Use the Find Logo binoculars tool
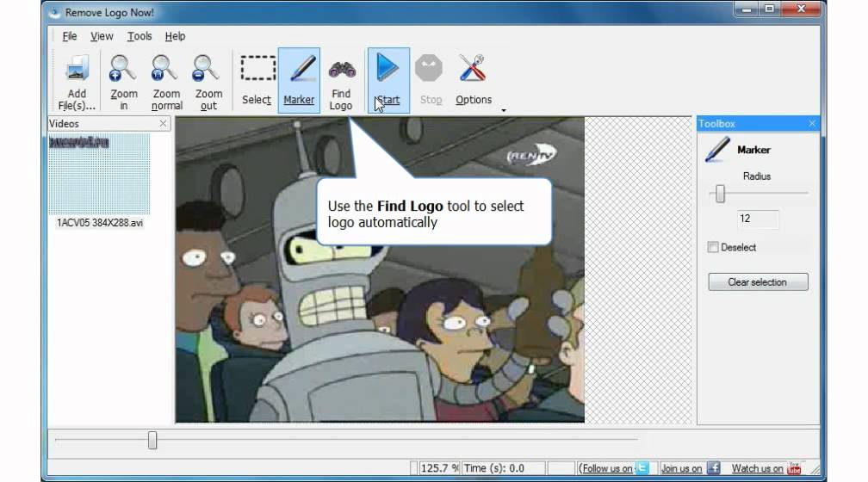The height and width of the screenshot is (482, 868). [x=341, y=81]
